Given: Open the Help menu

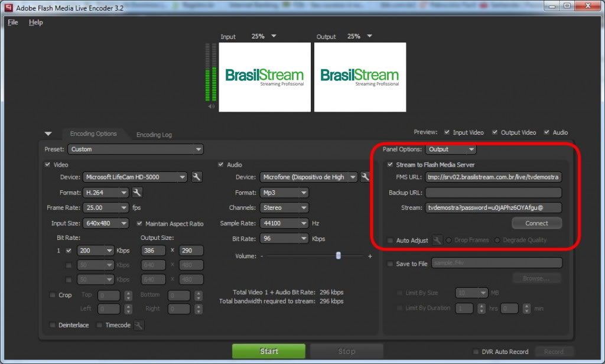Looking at the screenshot, I should click(x=36, y=22).
